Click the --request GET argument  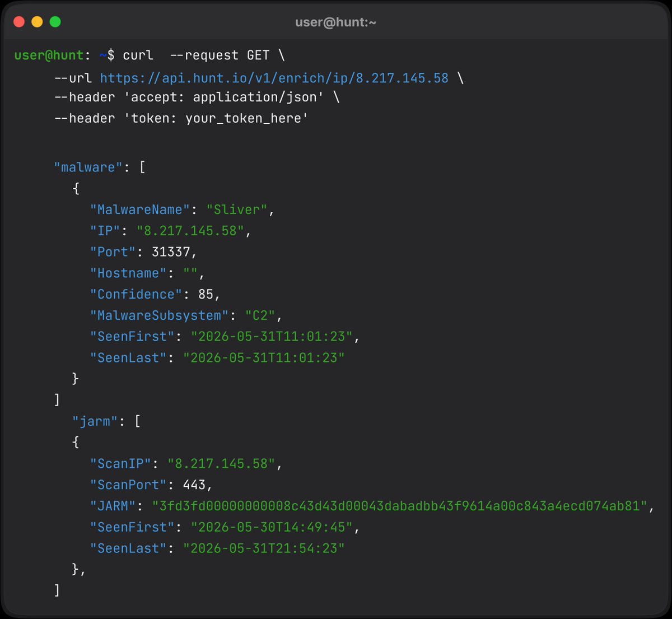(219, 55)
